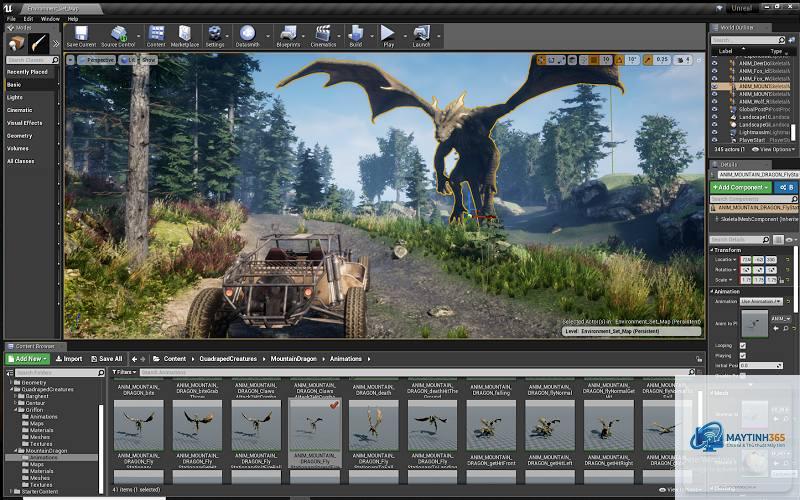Open the Edit menu
Image resolution: width=800 pixels, height=500 pixels.
point(28,19)
